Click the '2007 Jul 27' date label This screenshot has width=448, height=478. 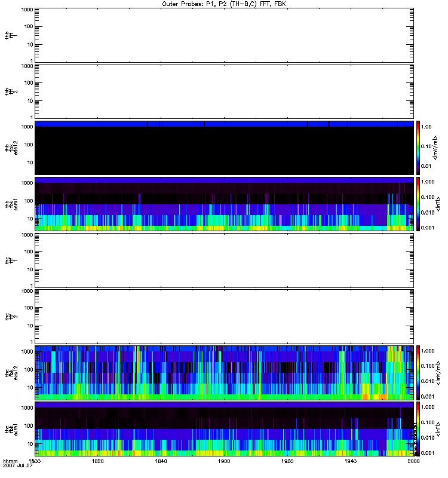pyautogui.click(x=17, y=467)
